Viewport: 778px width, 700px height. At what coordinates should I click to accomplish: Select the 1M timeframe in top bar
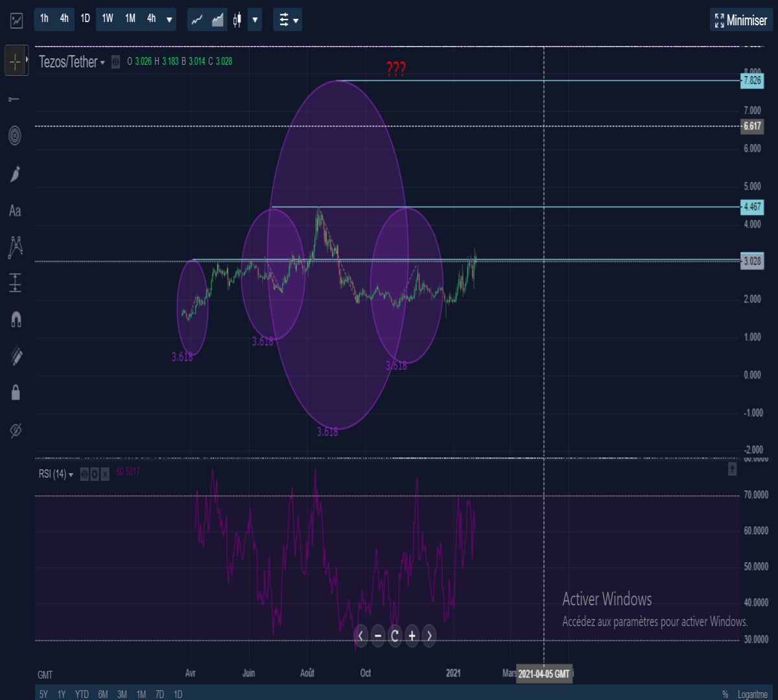click(130, 19)
